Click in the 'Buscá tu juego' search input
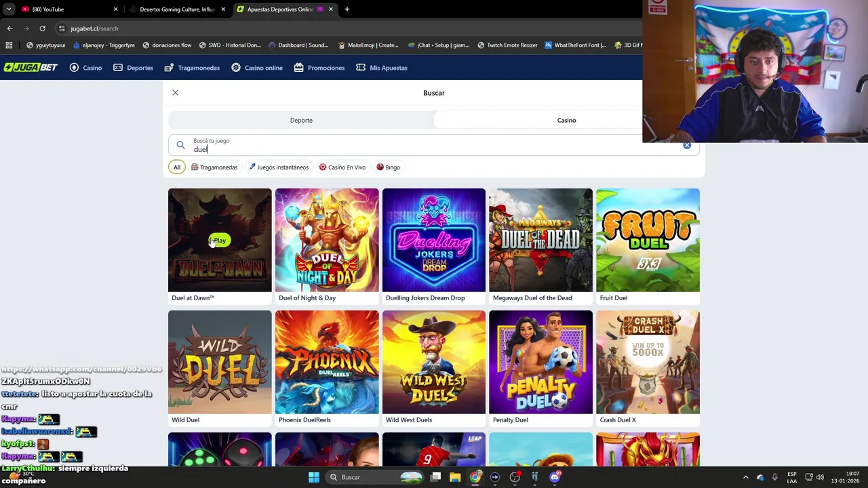The width and height of the screenshot is (868, 488). tap(434, 145)
